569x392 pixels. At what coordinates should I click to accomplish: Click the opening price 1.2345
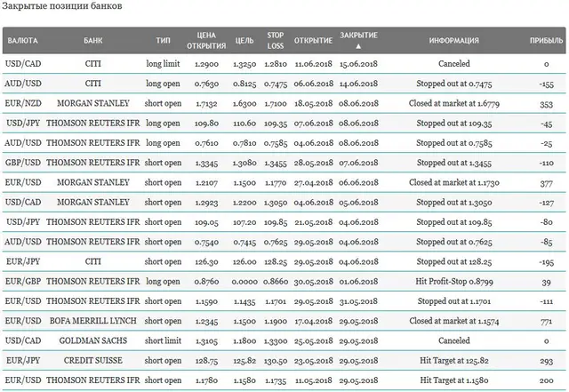[206, 321]
